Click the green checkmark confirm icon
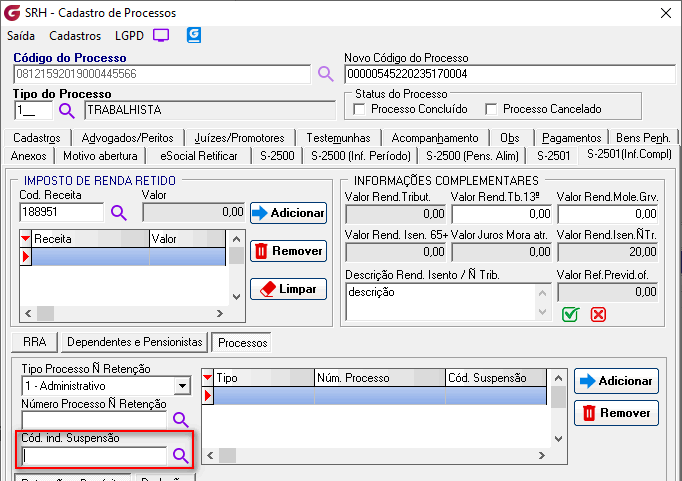 tap(570, 315)
